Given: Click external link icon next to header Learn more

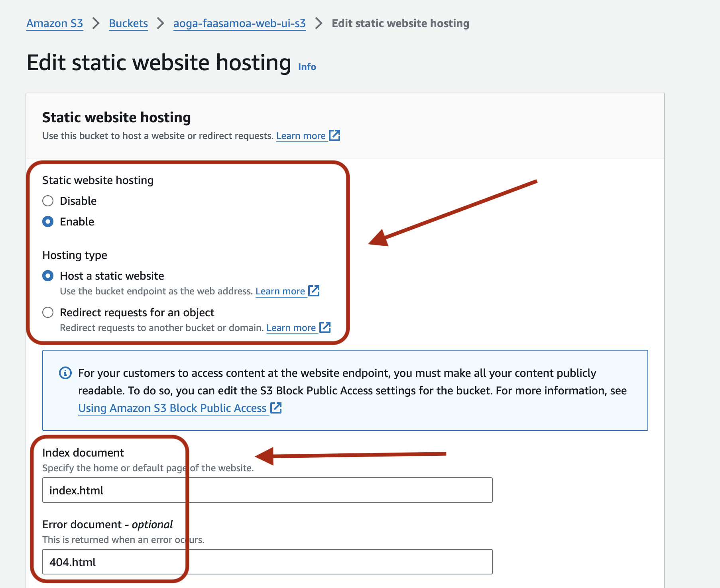Looking at the screenshot, I should pos(334,135).
